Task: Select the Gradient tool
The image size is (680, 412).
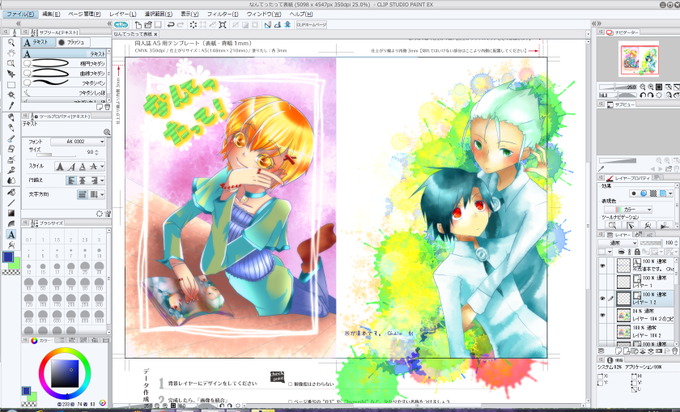Action: pos(11,213)
